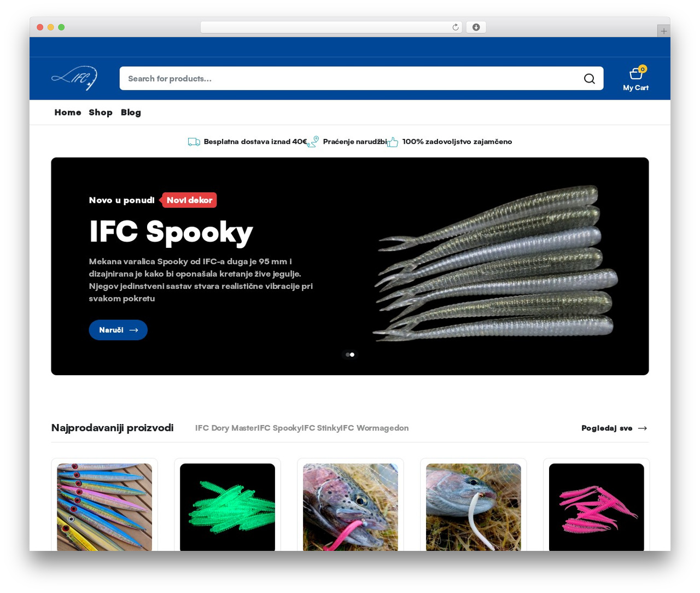Open the Home menu item
The width and height of the screenshot is (700, 593).
(x=68, y=112)
